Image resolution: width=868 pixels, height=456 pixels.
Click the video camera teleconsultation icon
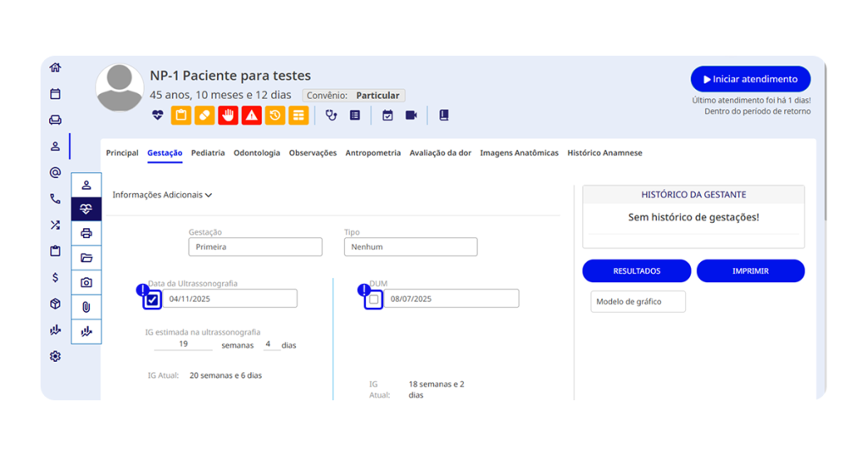point(411,115)
